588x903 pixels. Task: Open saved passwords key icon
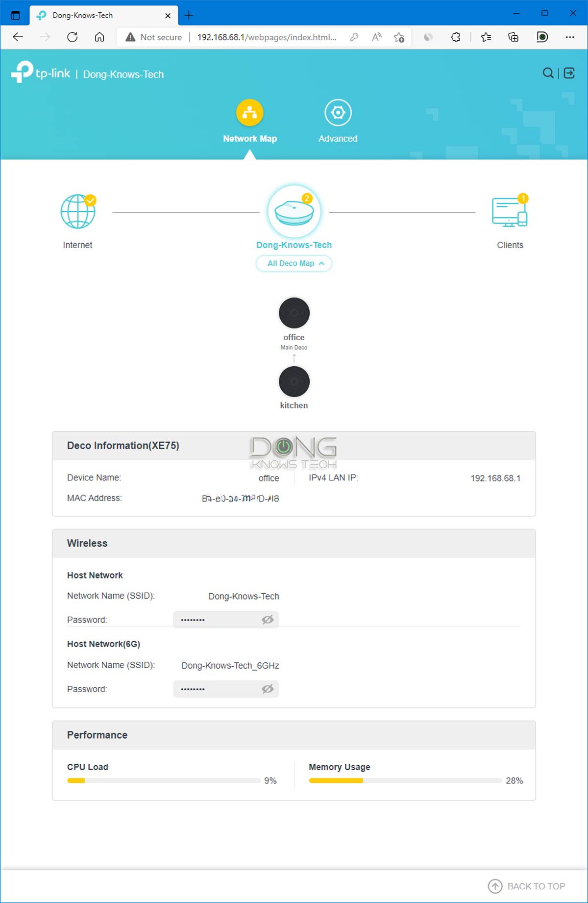point(354,37)
